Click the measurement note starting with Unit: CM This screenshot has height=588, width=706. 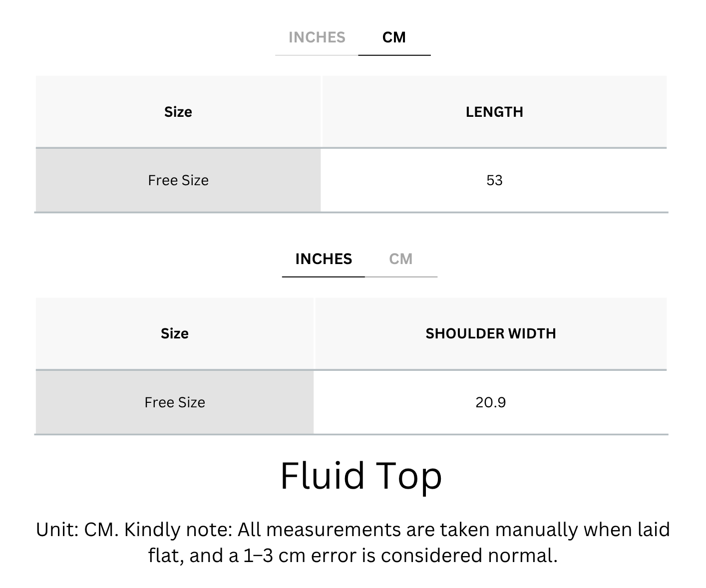pos(353,542)
